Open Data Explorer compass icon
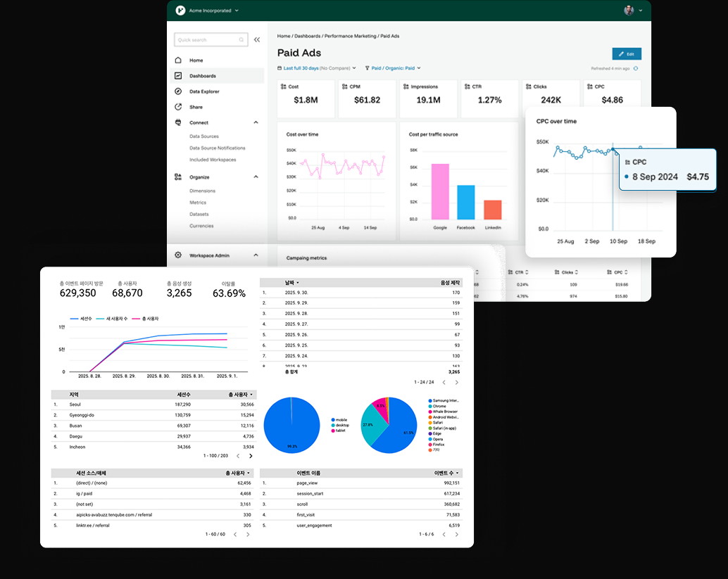728x579 pixels. coord(178,91)
